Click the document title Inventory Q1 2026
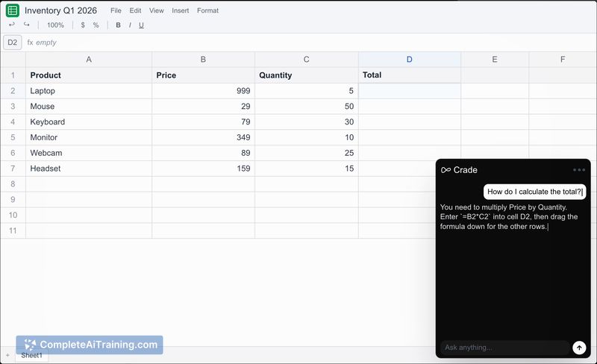Viewport: 597px width, 364px height. coord(61,10)
